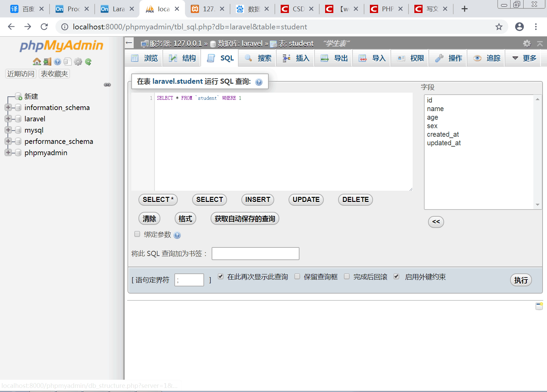
Task: Enable the 绑定参数 checkbox
Action: point(137,234)
